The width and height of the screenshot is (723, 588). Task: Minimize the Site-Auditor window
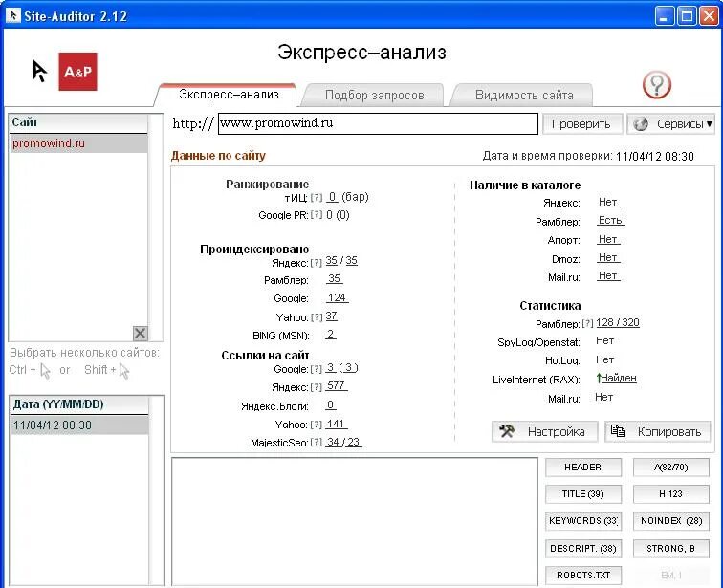point(665,16)
